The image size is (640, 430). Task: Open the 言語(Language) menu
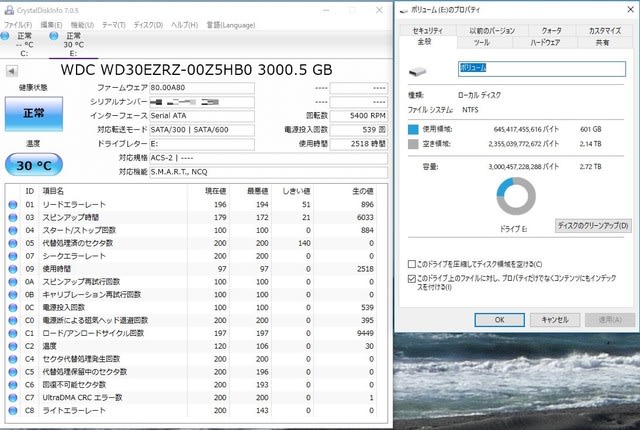tap(231, 25)
